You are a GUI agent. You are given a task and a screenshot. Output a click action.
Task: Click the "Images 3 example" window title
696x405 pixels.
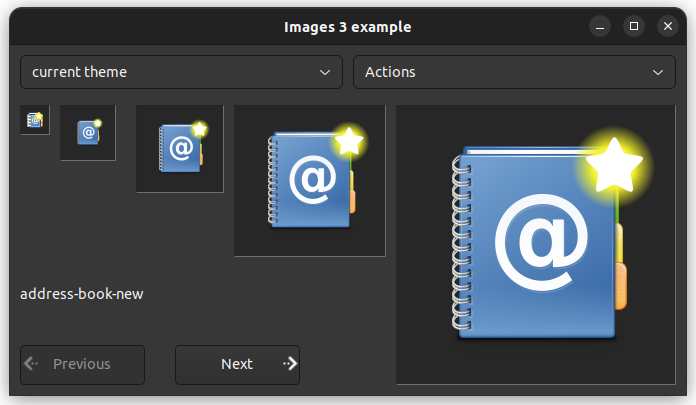coord(347,27)
